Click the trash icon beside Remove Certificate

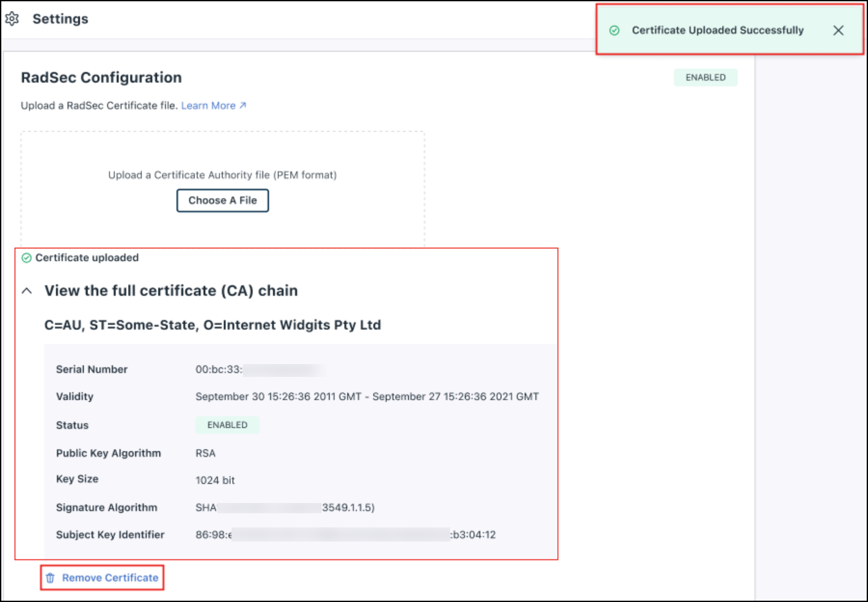tap(50, 578)
